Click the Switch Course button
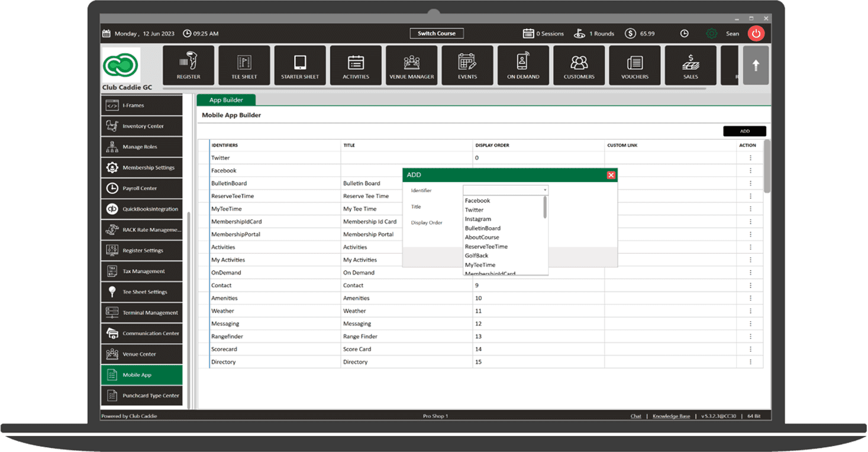 coord(437,34)
